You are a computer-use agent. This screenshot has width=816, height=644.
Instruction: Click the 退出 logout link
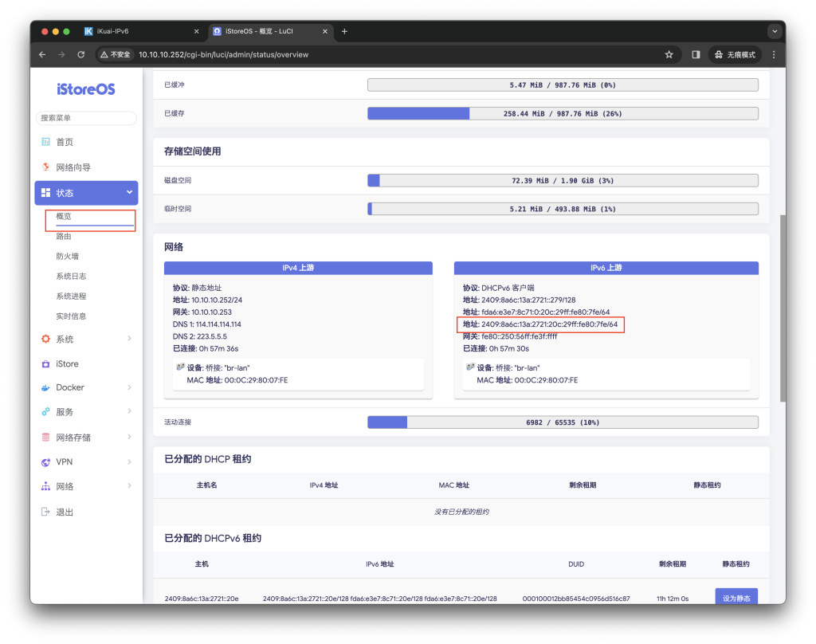tap(65, 512)
